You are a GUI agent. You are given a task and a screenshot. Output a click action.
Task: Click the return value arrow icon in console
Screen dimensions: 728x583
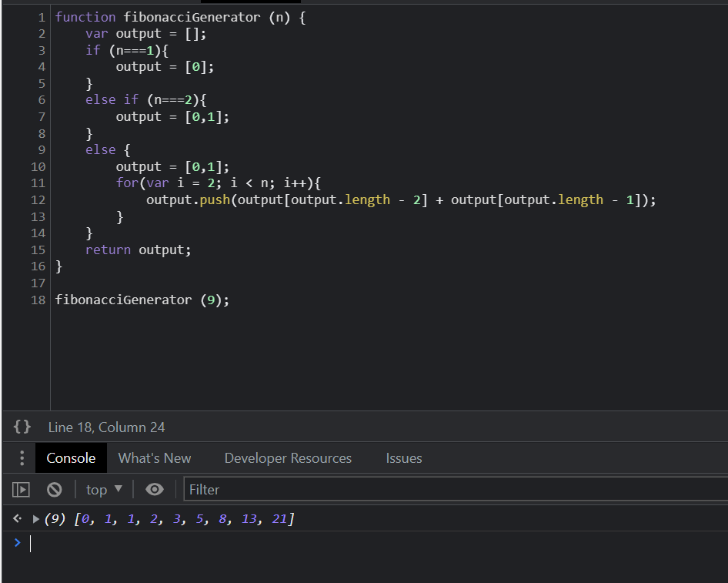17,518
